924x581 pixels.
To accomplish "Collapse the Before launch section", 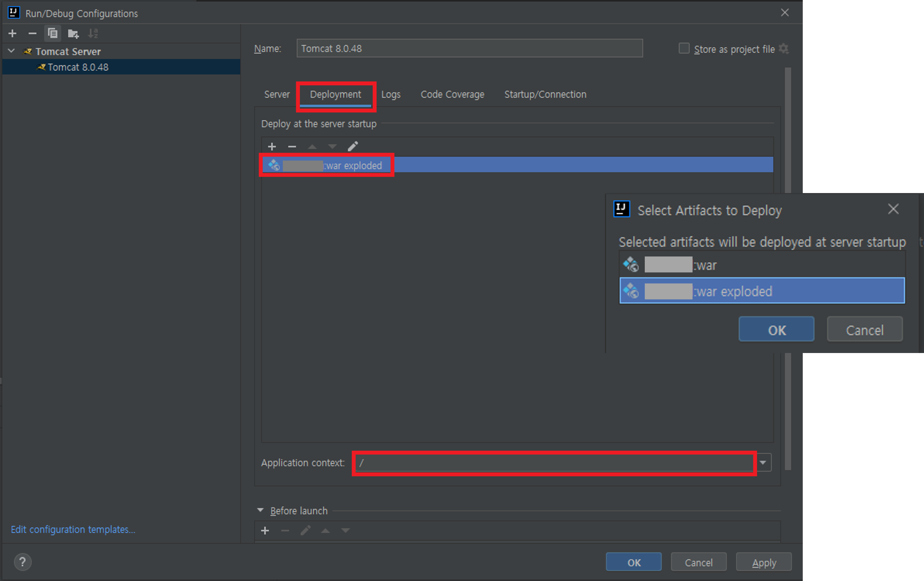I will (x=260, y=510).
